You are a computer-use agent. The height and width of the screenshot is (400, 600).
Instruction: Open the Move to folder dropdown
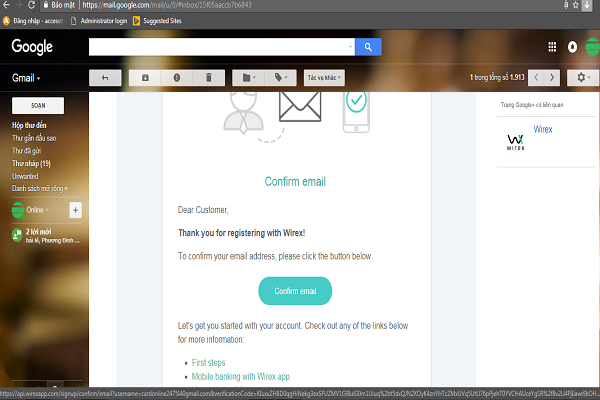click(249, 78)
